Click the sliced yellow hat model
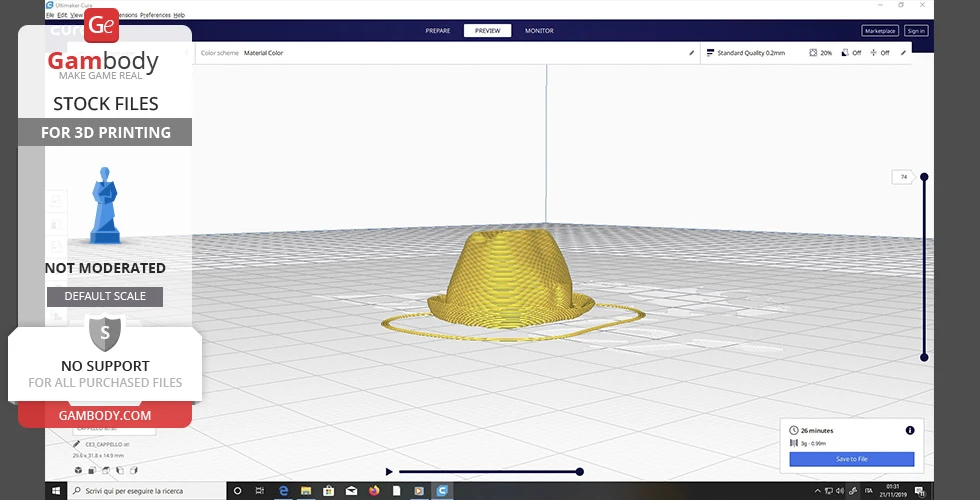The height and width of the screenshot is (500, 980). pyautogui.click(x=511, y=279)
